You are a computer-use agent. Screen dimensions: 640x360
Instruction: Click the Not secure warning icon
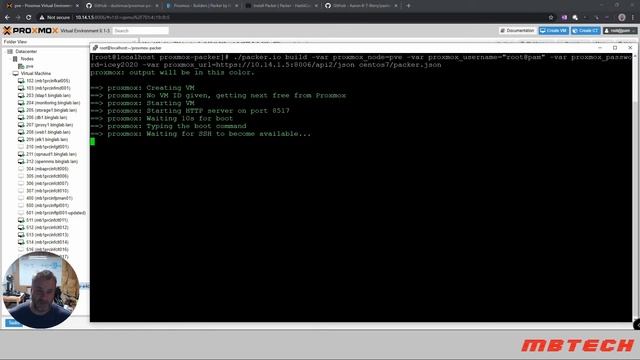pyautogui.click(x=42, y=18)
